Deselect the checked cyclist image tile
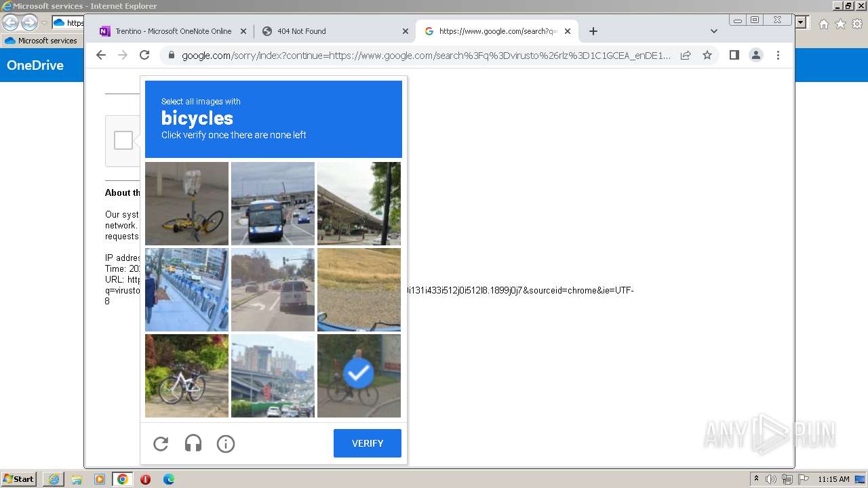This screenshot has width=868, height=488. [x=359, y=376]
